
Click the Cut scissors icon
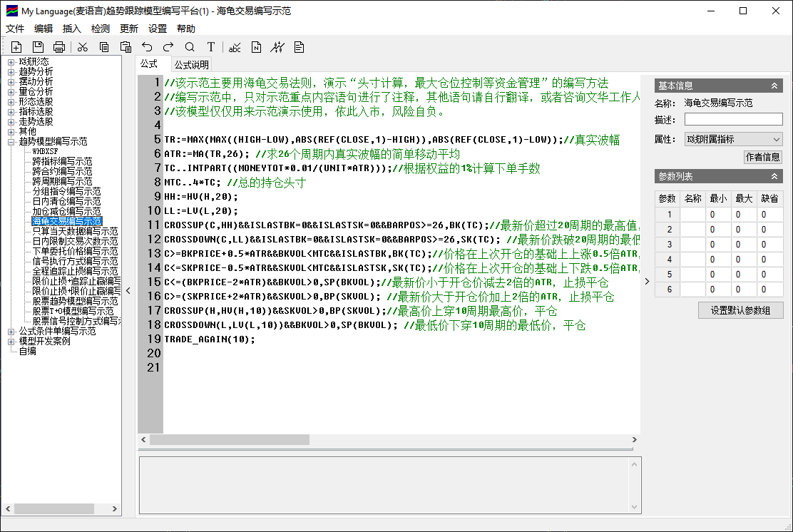pos(83,47)
